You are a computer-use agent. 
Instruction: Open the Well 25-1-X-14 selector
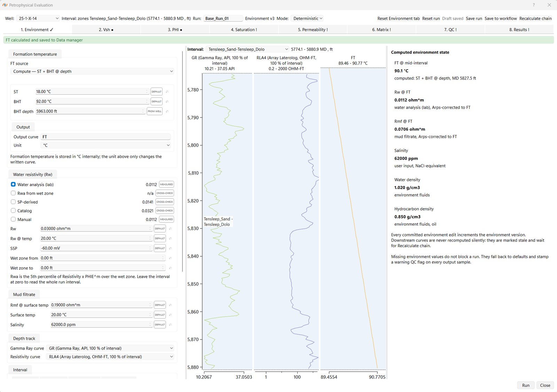pos(38,18)
